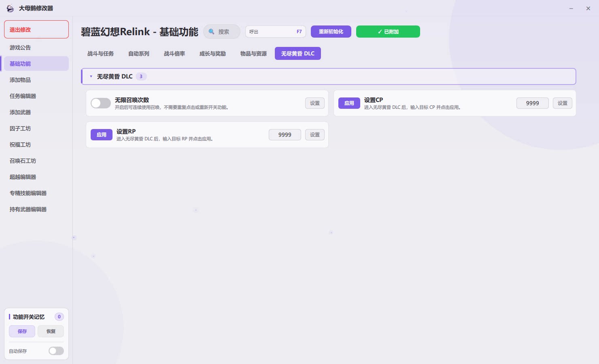The height and width of the screenshot is (364, 599).
Task: Click the 设置RP value field showing 9999
Action: tap(285, 135)
